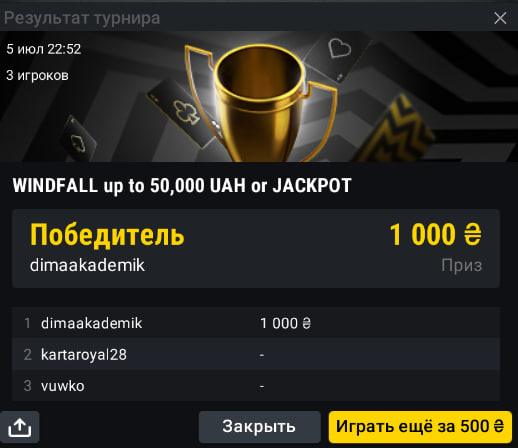Screen dimensions: 518x448
Task: Click the Приз label under prize amount
Action: click(462, 266)
